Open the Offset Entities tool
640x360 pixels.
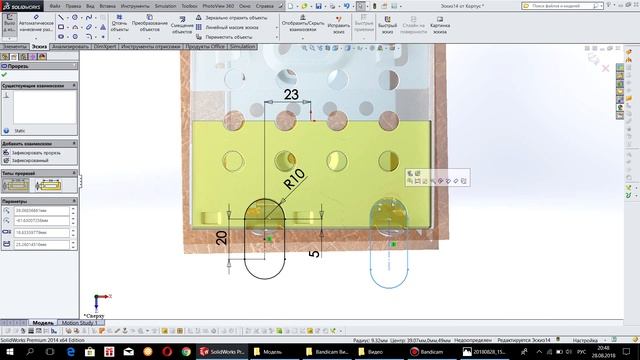(182, 26)
